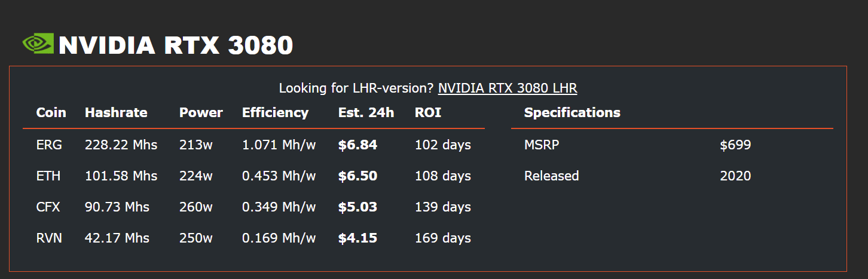
Task: Click the 2020 release year value
Action: [735, 176]
